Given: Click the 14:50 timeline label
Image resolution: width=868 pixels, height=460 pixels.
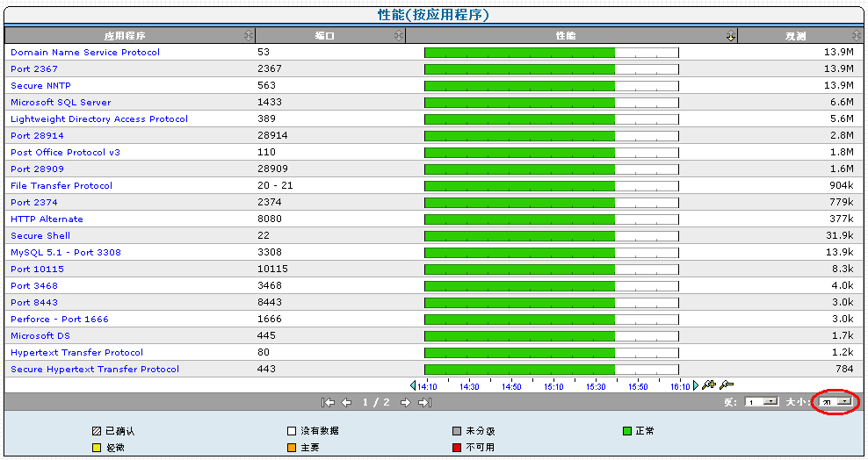Looking at the screenshot, I should pyautogui.click(x=511, y=387).
